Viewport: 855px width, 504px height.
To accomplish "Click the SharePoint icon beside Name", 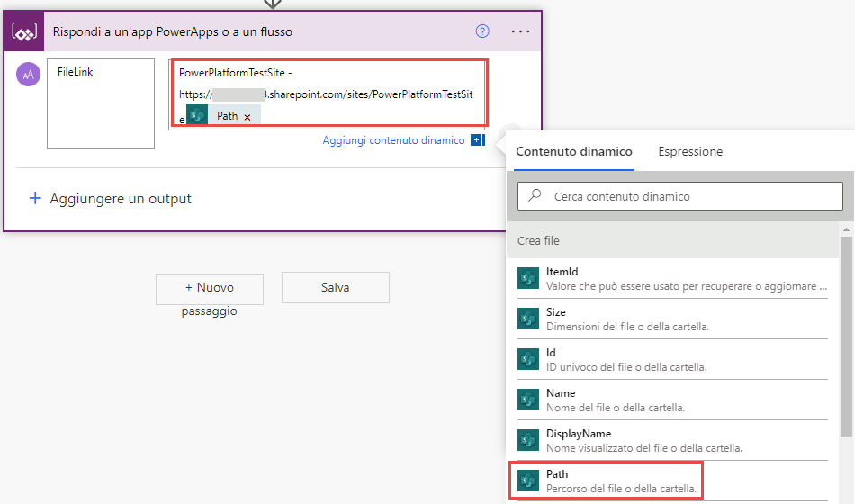I will click(527, 400).
